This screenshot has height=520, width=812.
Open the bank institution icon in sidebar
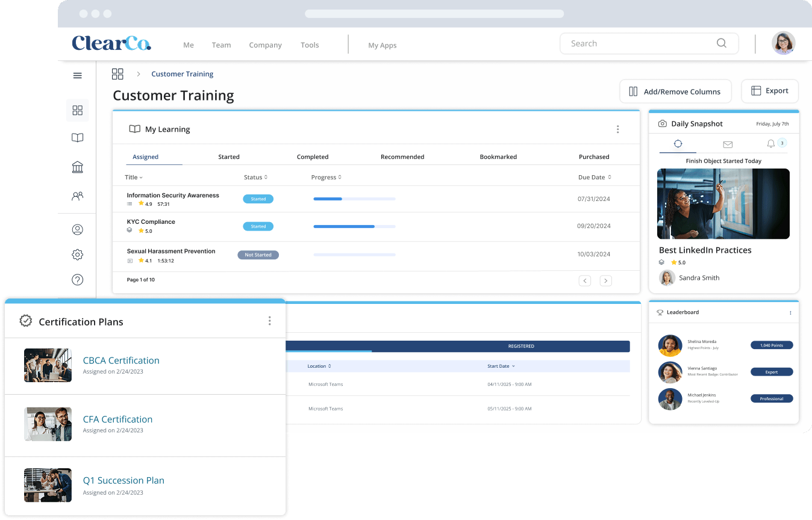click(77, 167)
